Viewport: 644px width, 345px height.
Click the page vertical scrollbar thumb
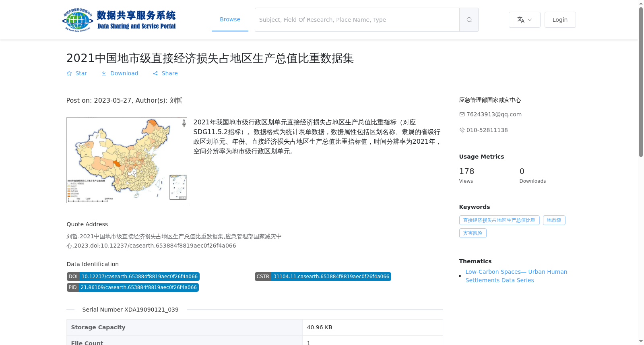641,82
